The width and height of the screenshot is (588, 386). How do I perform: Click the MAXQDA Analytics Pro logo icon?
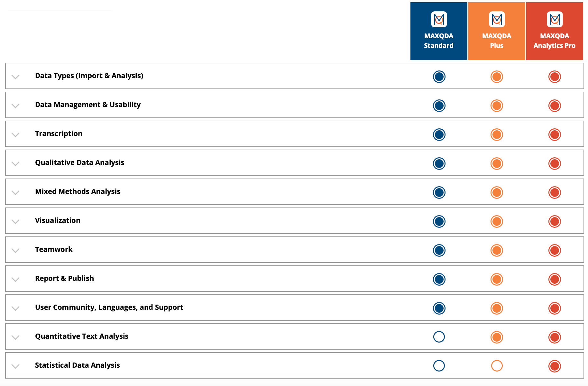555,19
